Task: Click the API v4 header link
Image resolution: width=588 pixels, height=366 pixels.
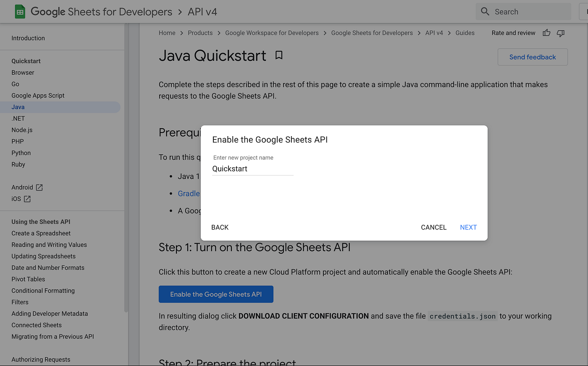Action: click(202, 12)
